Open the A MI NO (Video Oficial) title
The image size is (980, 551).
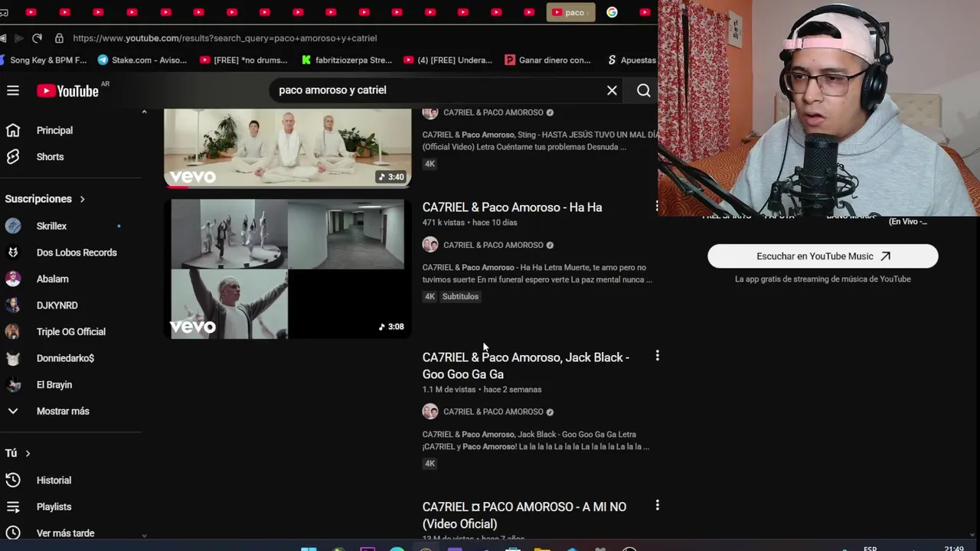tap(524, 515)
